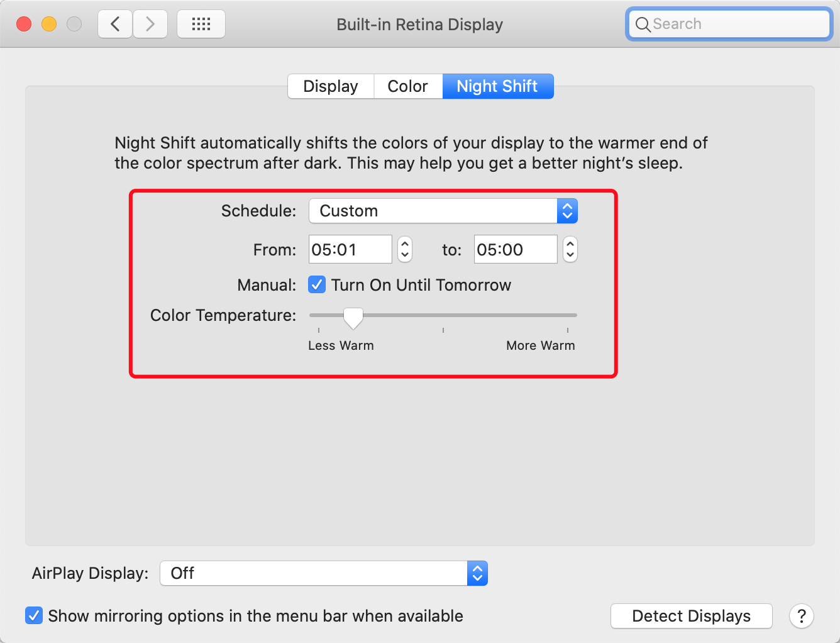This screenshot has width=840, height=643.
Task: Click the magnifying glass search icon
Action: tap(643, 25)
